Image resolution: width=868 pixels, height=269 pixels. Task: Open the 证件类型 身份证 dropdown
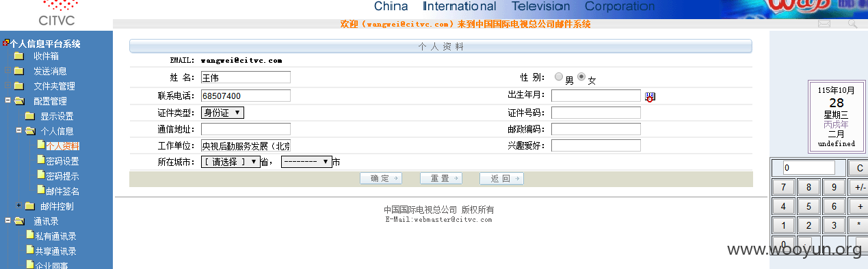click(222, 113)
